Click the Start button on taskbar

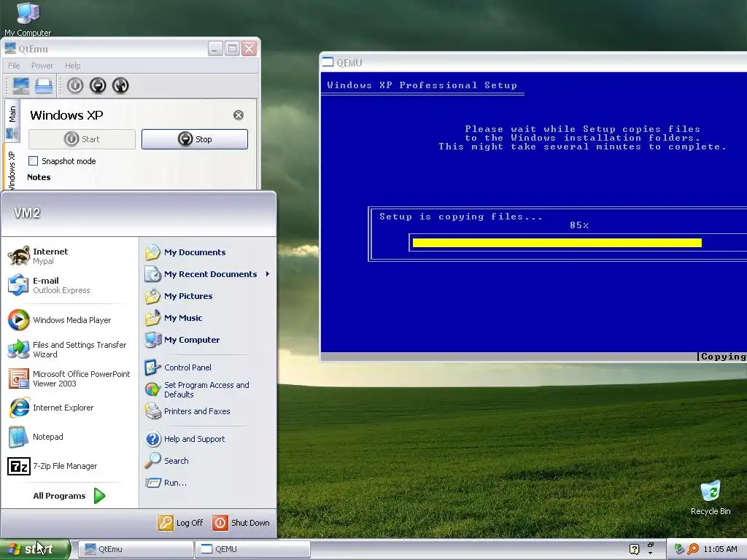click(x=35, y=549)
